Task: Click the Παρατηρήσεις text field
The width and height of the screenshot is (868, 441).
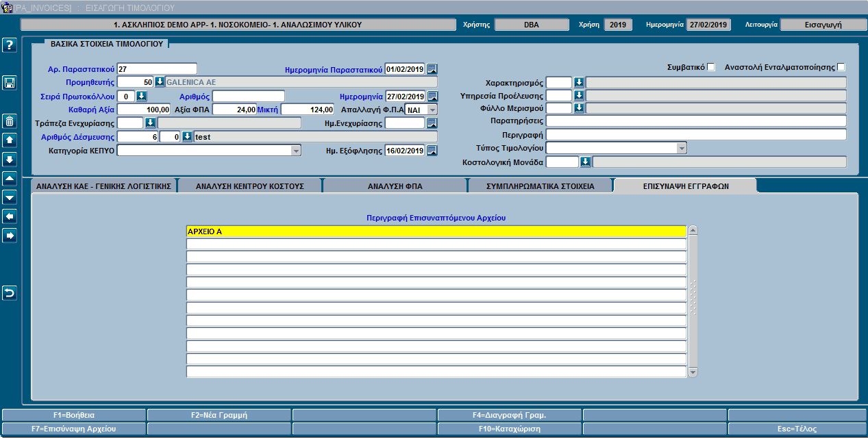Action: (696, 121)
